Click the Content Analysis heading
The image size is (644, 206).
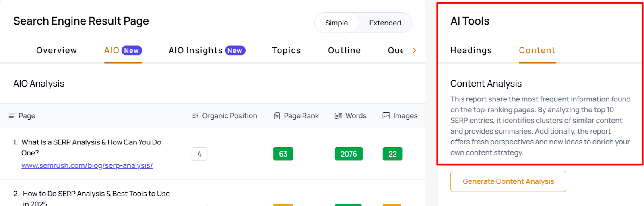[486, 84]
